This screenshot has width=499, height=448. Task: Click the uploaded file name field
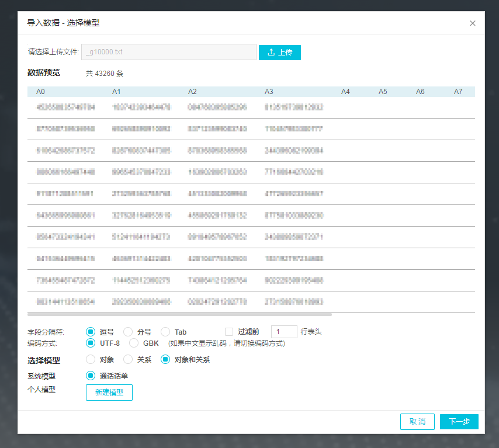(169, 52)
